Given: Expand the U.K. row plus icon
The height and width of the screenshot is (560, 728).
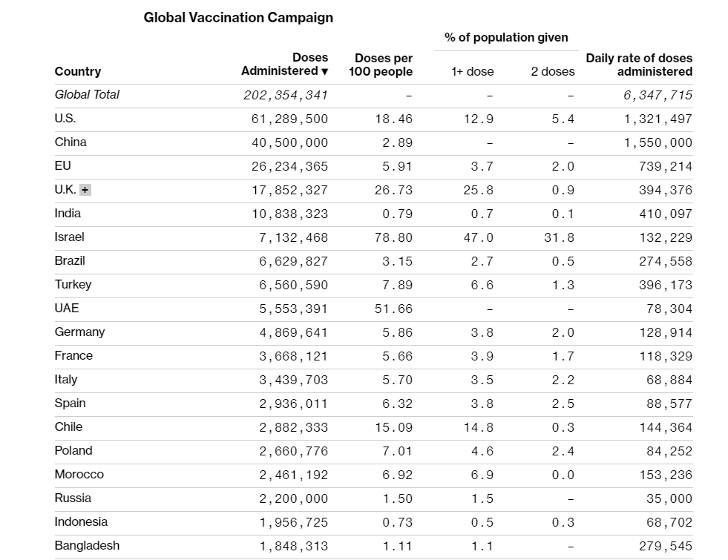Looking at the screenshot, I should coord(85,190).
